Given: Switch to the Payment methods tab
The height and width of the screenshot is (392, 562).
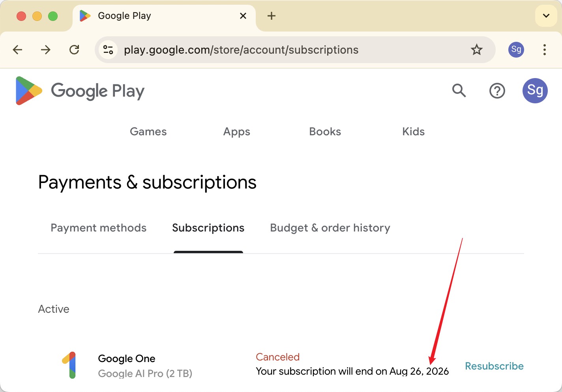Looking at the screenshot, I should [x=99, y=228].
